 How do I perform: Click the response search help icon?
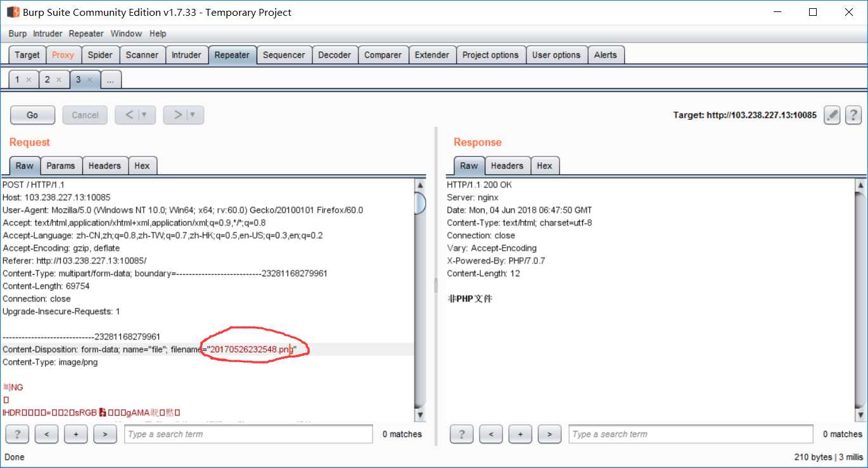462,434
